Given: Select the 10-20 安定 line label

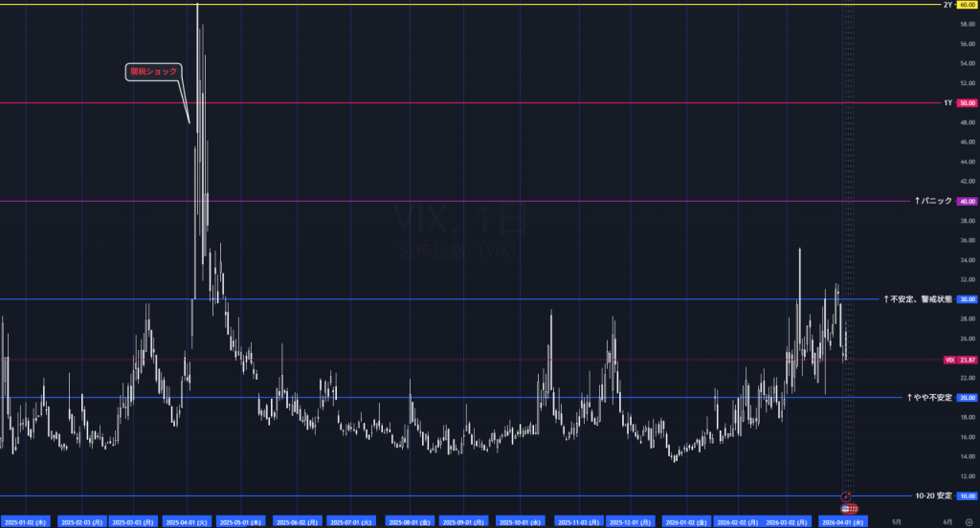Looking at the screenshot, I should tap(930, 496).
